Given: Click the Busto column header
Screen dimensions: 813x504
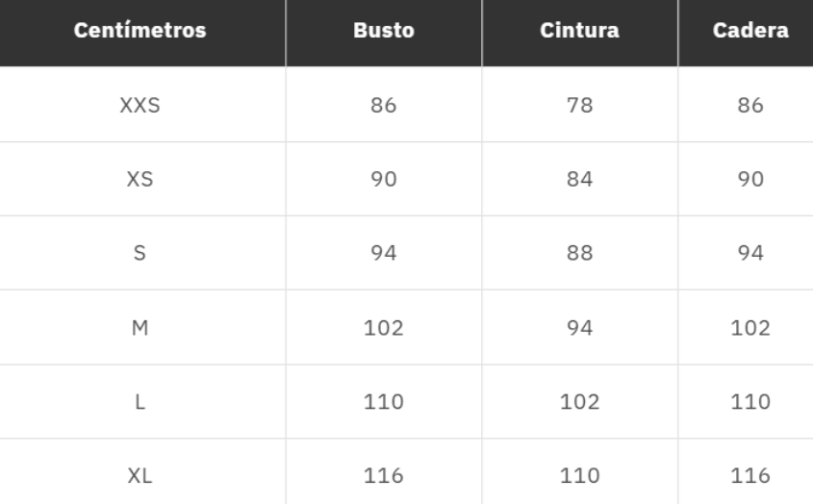Looking at the screenshot, I should [x=384, y=31].
